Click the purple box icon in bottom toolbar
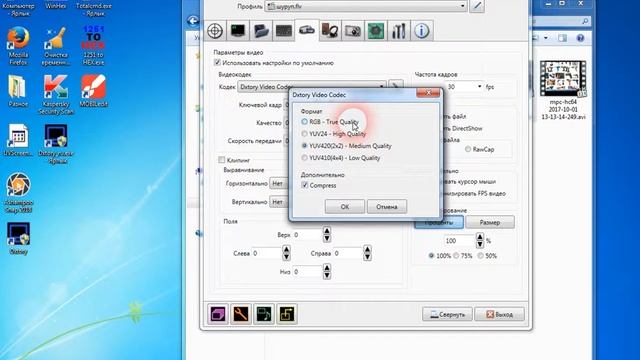The width and height of the screenshot is (640, 360). (x=218, y=314)
